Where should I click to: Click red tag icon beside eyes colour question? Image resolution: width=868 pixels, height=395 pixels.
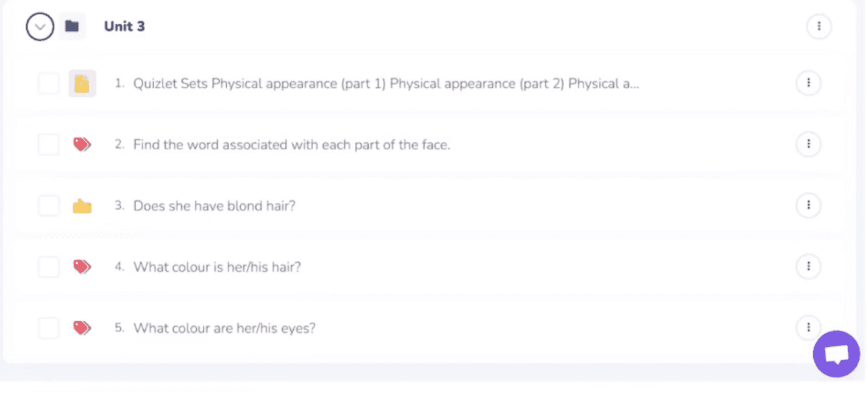[x=82, y=328]
